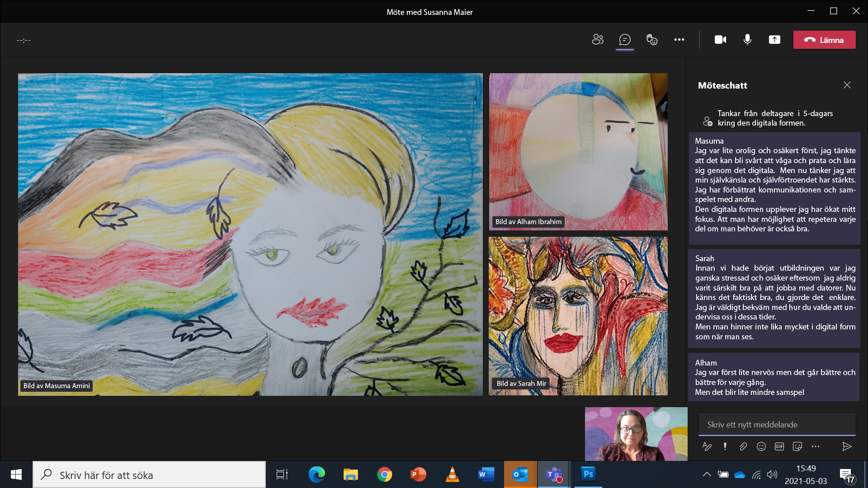Leave the meeting with Lämna button

tap(824, 40)
